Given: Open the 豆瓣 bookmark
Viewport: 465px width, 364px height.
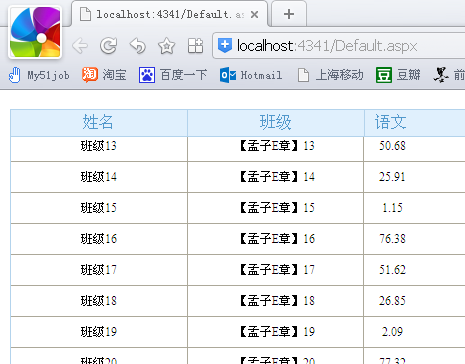Looking at the screenshot, I should tap(398, 75).
